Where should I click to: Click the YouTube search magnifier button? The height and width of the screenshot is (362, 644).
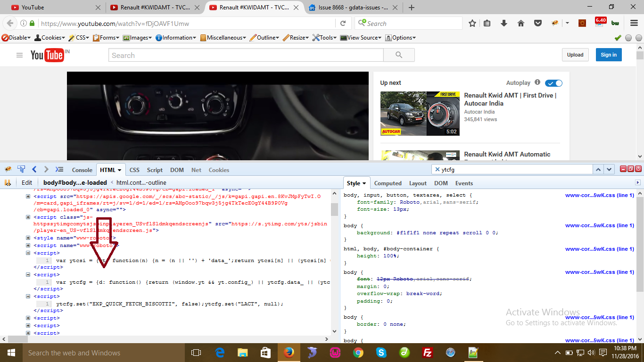[399, 55]
